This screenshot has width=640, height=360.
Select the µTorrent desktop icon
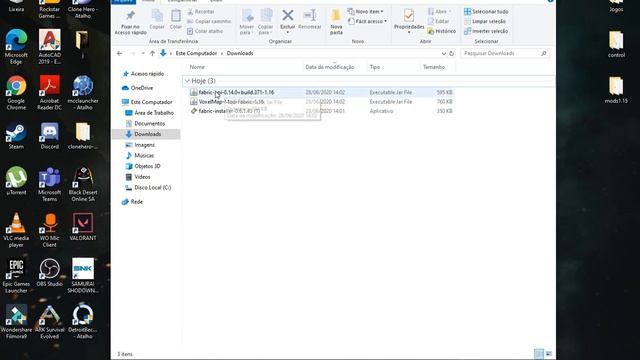coord(16,181)
